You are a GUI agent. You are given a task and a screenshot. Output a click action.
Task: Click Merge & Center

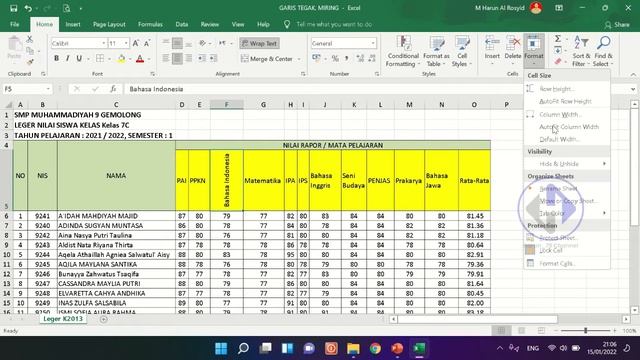[x=267, y=59]
